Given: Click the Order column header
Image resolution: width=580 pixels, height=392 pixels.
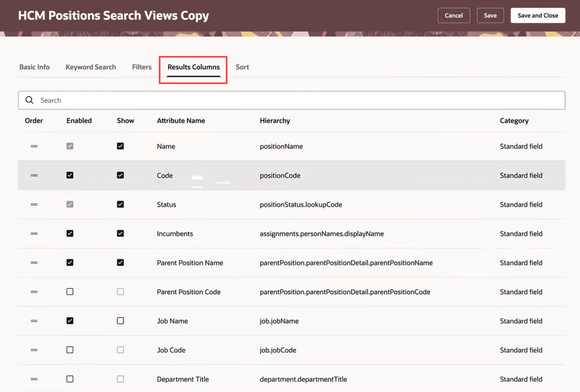Looking at the screenshot, I should pyautogui.click(x=34, y=121).
